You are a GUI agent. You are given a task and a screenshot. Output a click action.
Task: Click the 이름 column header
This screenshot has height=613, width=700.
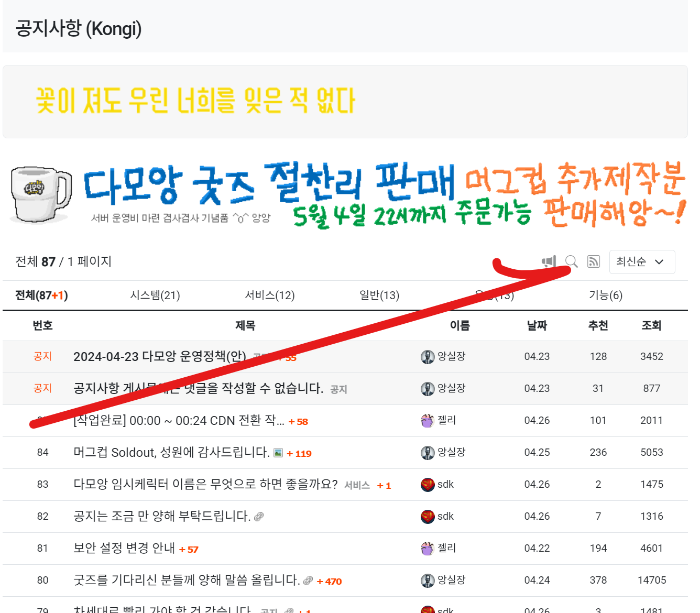tap(460, 325)
